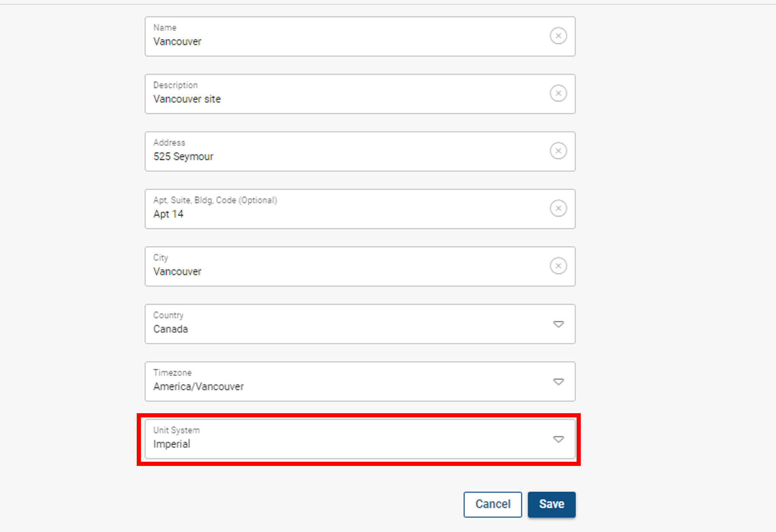Cancel the site edit

pyautogui.click(x=493, y=504)
